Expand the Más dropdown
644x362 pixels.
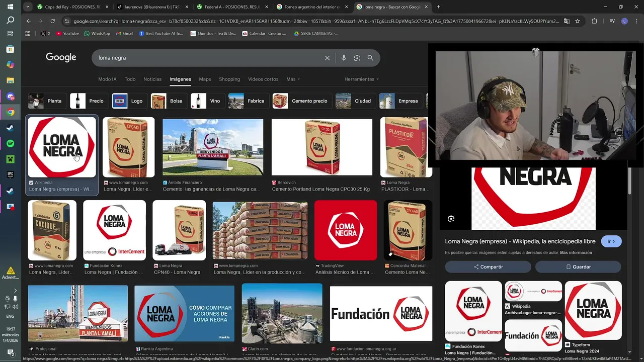293,79
